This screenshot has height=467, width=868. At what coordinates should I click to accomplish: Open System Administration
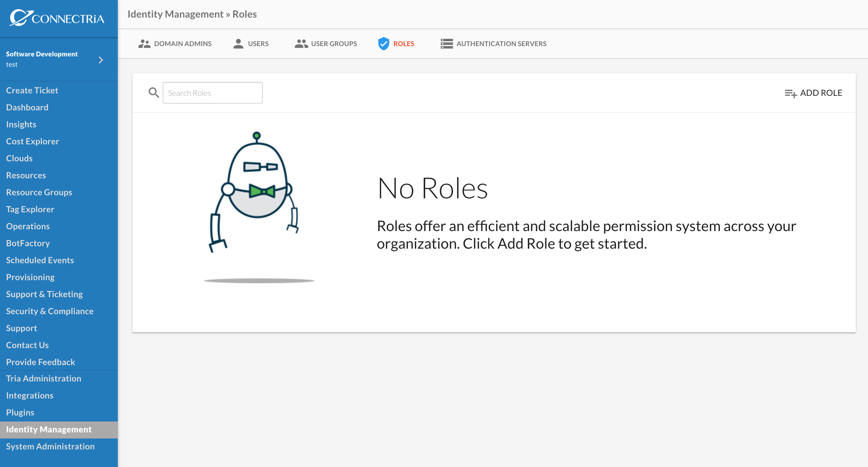pos(50,446)
